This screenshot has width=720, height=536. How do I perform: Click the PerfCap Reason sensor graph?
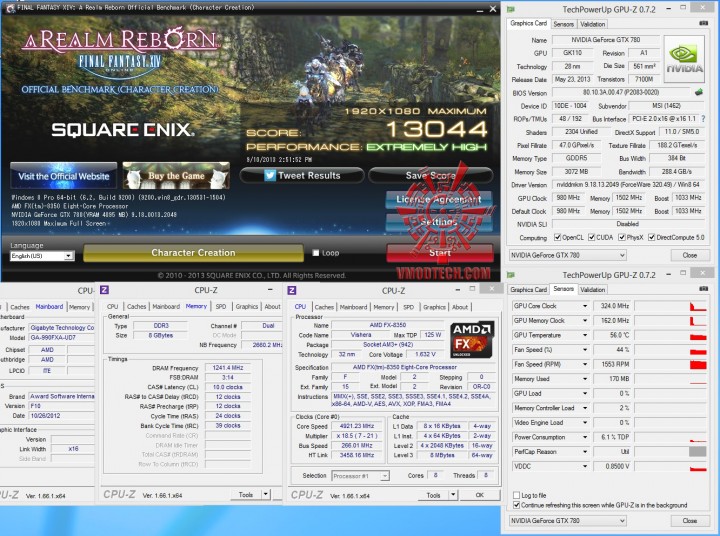670,451
